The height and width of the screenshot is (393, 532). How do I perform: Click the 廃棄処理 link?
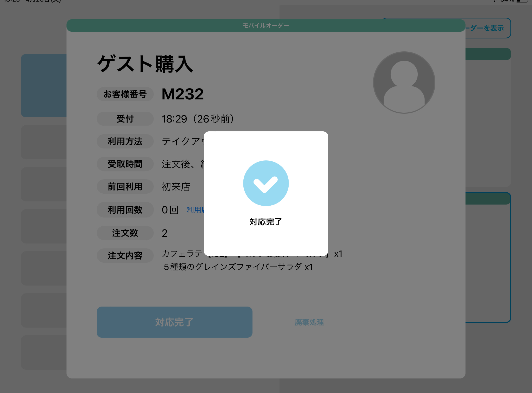point(309,322)
